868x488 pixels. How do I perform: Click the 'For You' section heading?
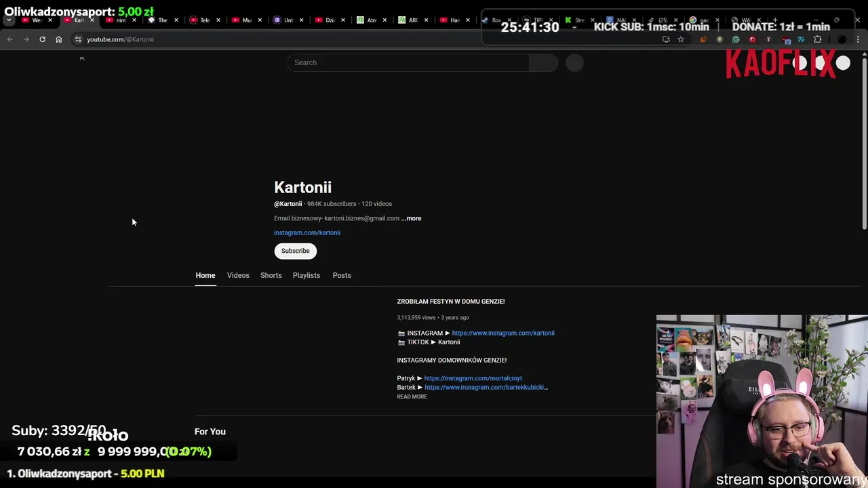point(210,432)
